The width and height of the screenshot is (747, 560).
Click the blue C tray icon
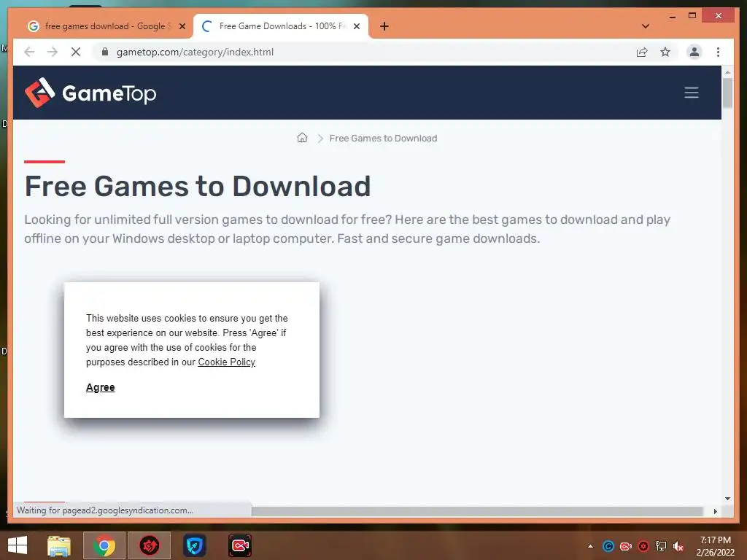[x=608, y=546]
